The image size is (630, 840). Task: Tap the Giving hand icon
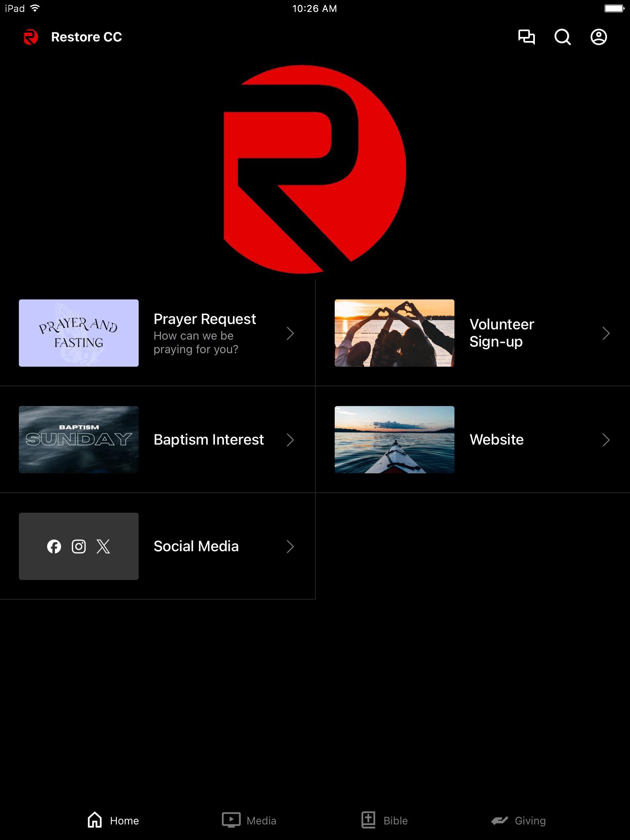coord(500,820)
